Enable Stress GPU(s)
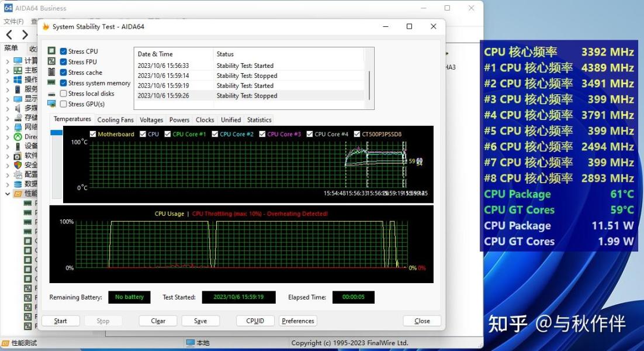 pos(63,104)
